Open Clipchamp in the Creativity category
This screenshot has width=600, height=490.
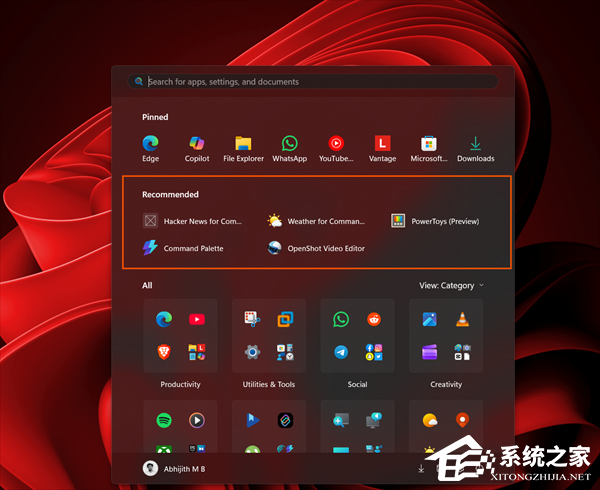(x=430, y=352)
